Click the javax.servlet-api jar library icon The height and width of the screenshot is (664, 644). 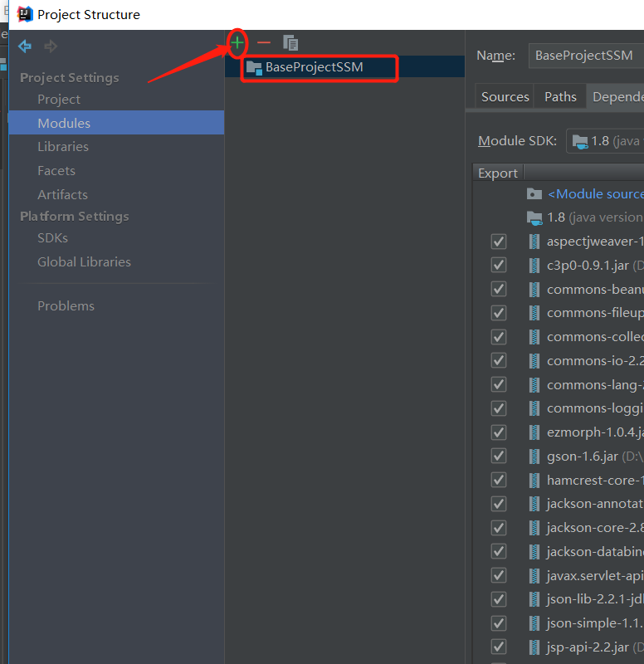[534, 576]
